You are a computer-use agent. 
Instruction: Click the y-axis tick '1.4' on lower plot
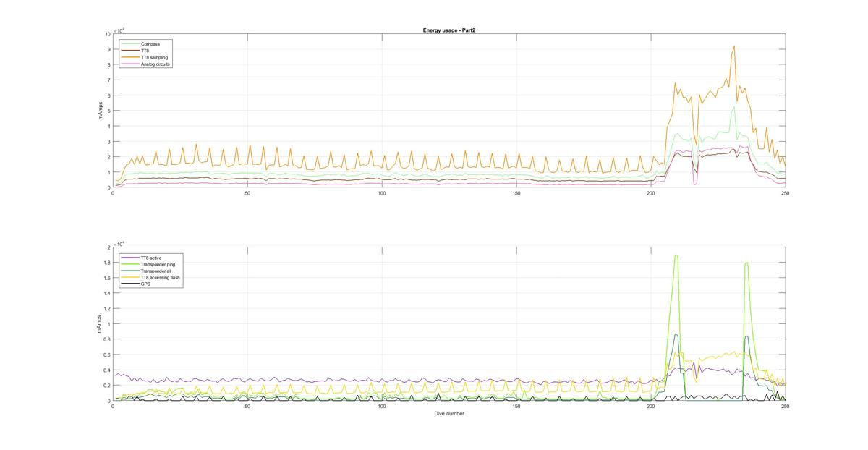point(107,294)
